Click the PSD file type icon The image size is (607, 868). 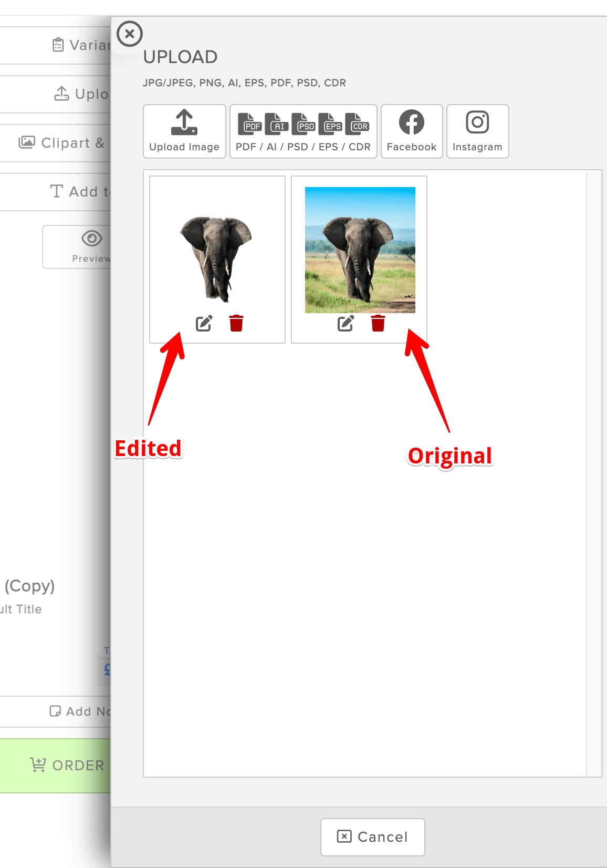[x=303, y=124]
